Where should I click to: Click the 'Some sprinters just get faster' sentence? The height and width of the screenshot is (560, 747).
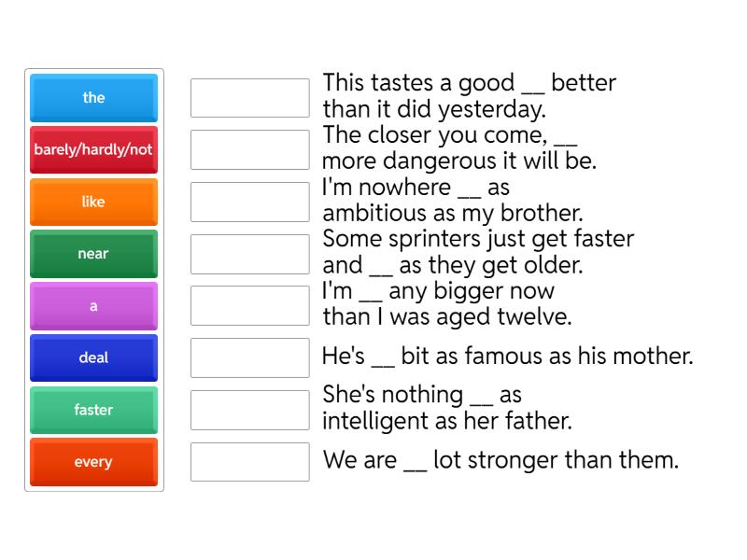point(477,252)
